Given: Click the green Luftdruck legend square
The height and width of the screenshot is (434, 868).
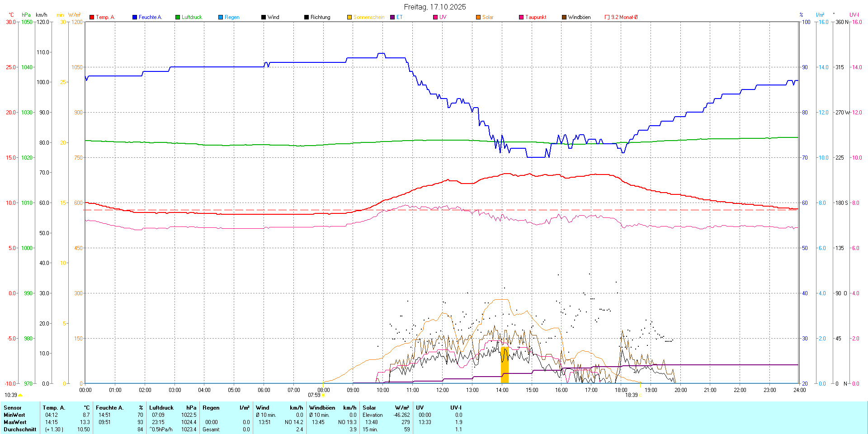Looking at the screenshot, I should point(178,17).
